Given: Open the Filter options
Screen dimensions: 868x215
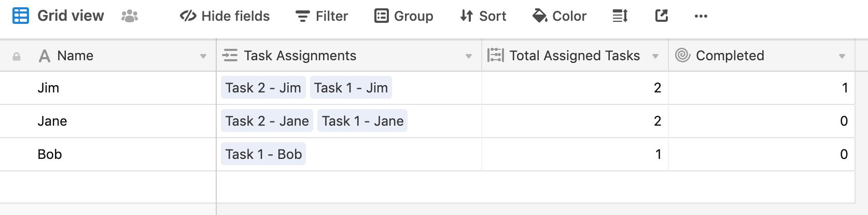Looking at the screenshot, I should pyautogui.click(x=321, y=16).
